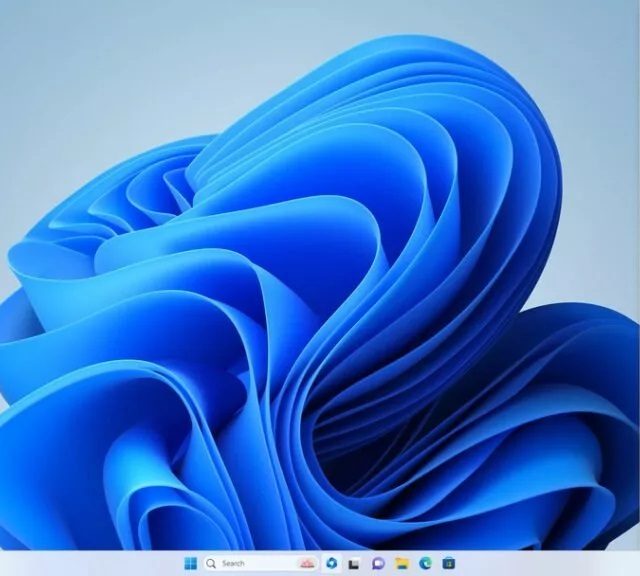This screenshot has width=640, height=576.
Task: Click the taskbar Search box
Action: pos(261,563)
